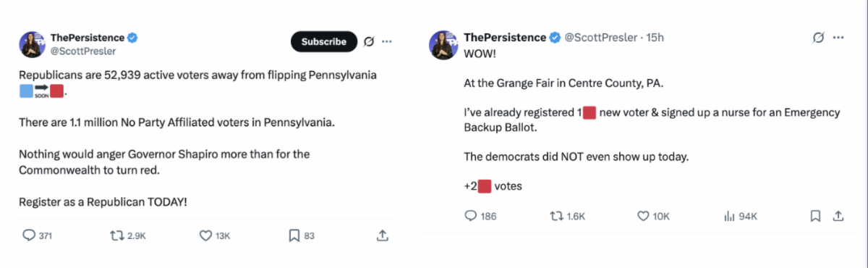Open three-dot menu on right tweet

coord(838,37)
